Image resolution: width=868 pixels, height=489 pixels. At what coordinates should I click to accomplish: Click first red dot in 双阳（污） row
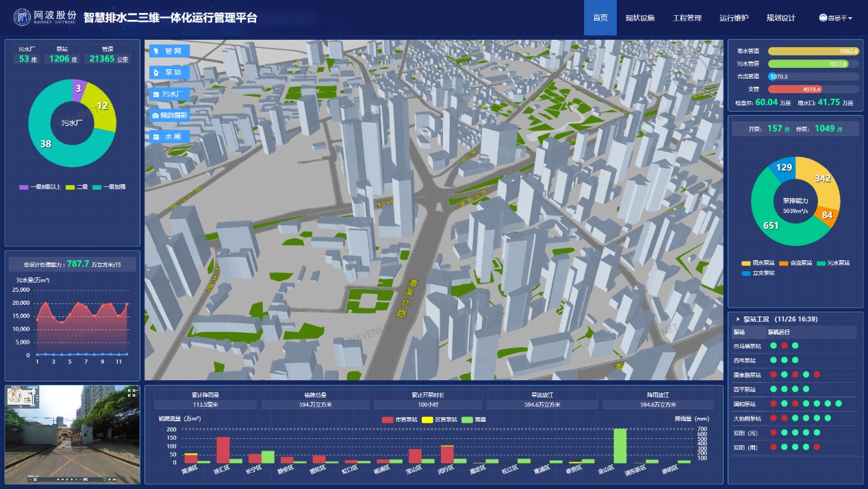pos(774,433)
